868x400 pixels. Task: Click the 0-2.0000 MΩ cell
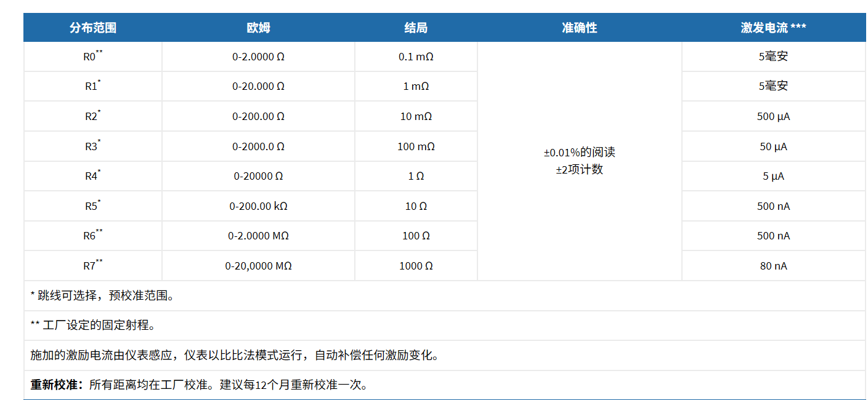(x=258, y=236)
